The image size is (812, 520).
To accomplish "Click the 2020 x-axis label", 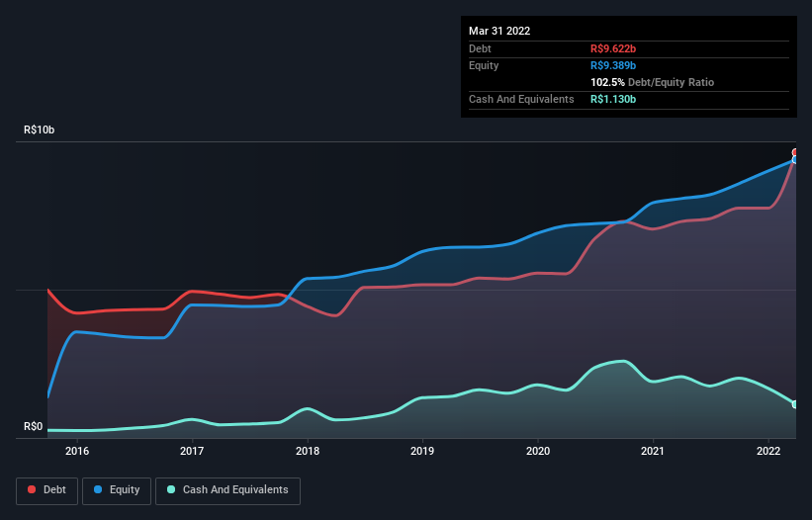I will [538, 451].
